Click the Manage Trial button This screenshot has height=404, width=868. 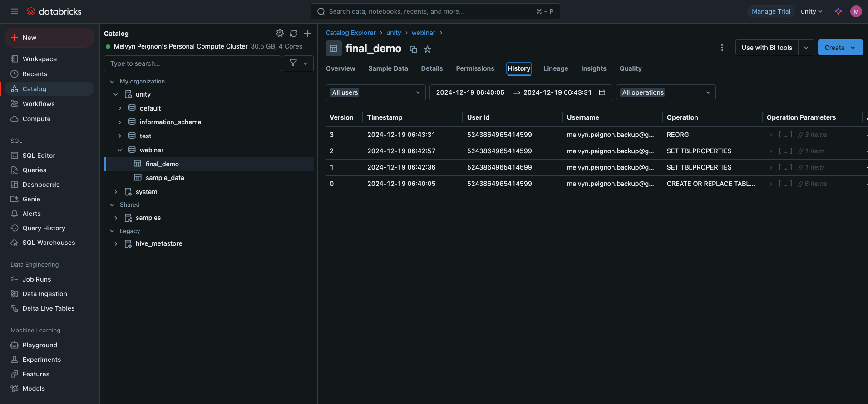[x=770, y=11]
